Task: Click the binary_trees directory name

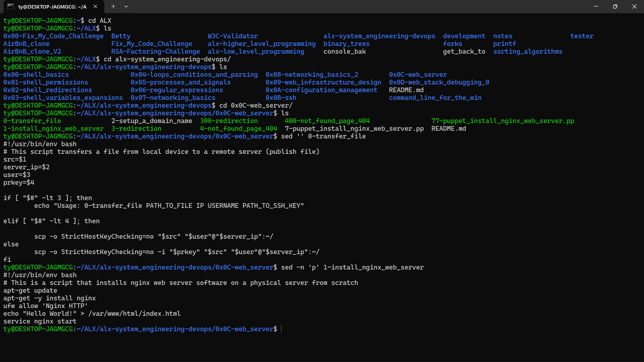Action: coord(347,44)
